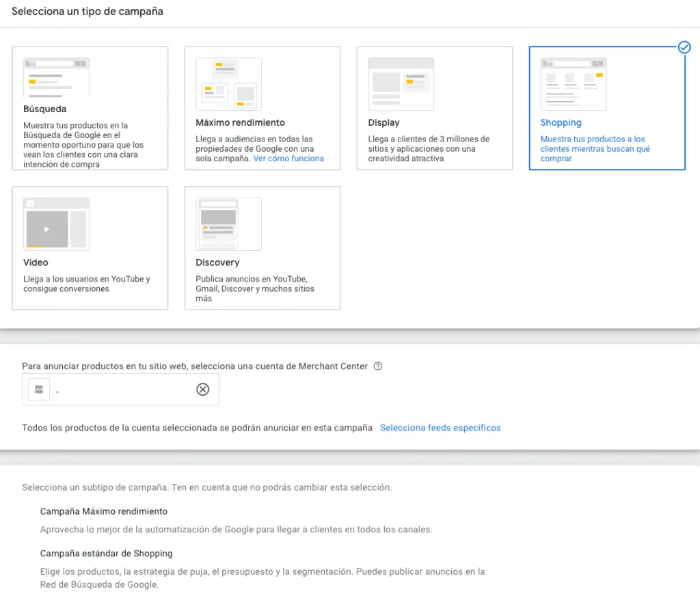This screenshot has height=596, width=700.
Task: Click the Búsqueda campaign illustration icon
Action: pyautogui.click(x=56, y=78)
